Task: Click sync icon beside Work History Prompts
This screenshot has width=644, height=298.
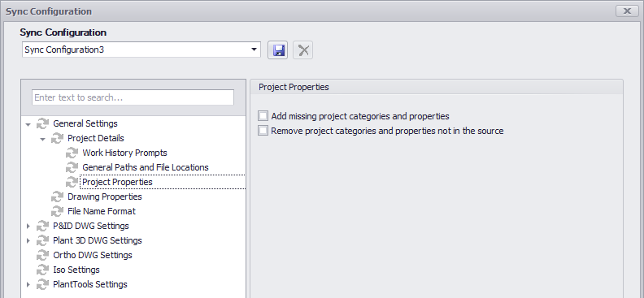Action: point(72,153)
